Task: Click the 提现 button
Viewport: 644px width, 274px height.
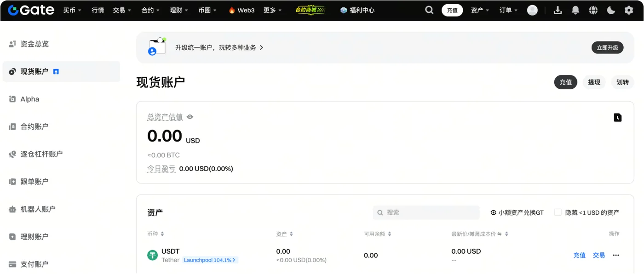Action: coord(594,82)
